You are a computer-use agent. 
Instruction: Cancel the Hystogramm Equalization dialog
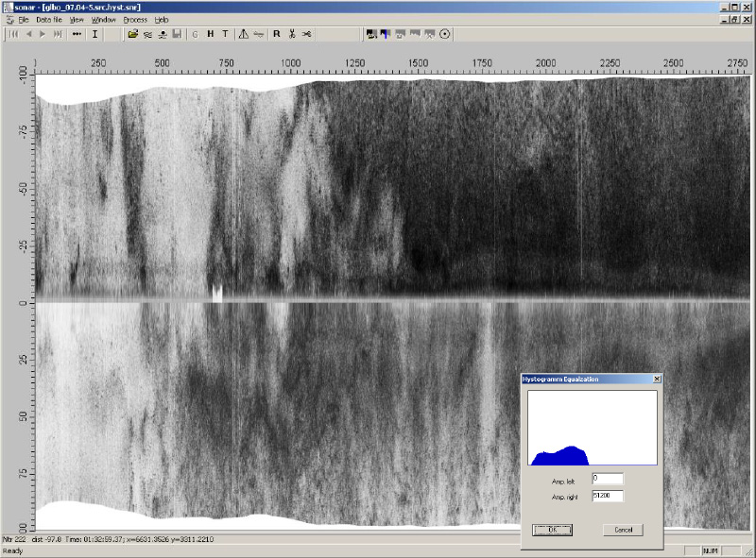coord(624,530)
